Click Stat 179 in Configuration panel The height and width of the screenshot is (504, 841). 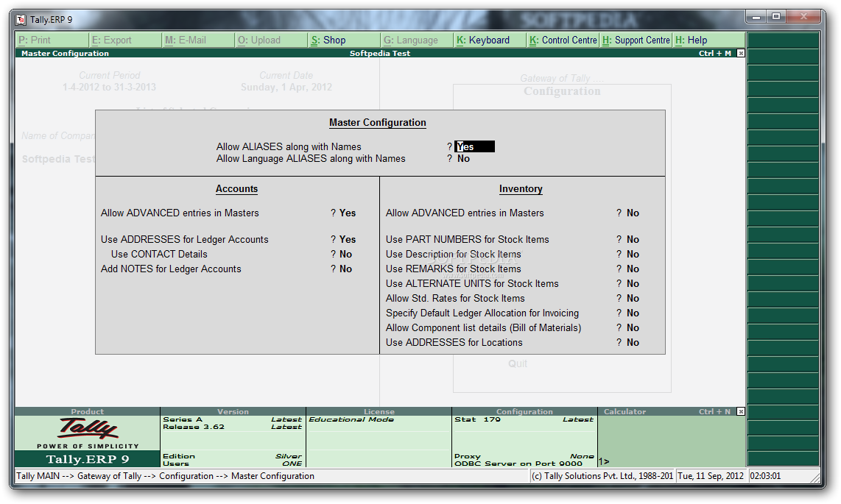click(x=477, y=419)
